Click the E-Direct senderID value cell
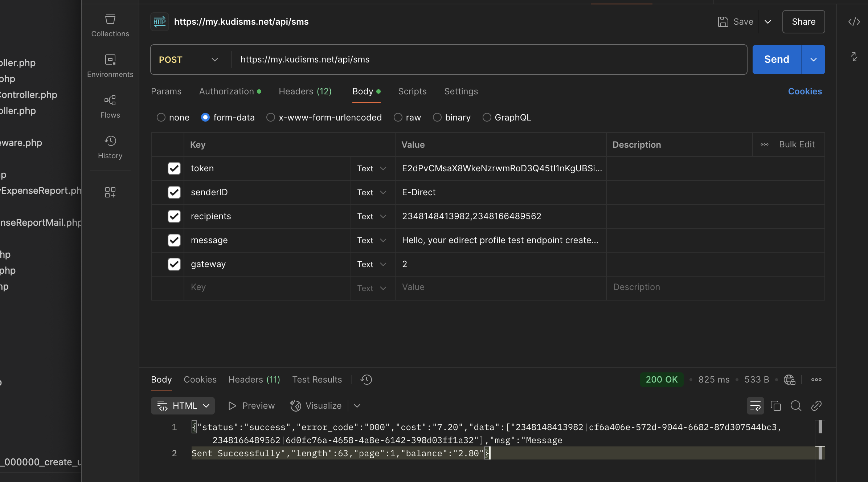 pyautogui.click(x=500, y=192)
